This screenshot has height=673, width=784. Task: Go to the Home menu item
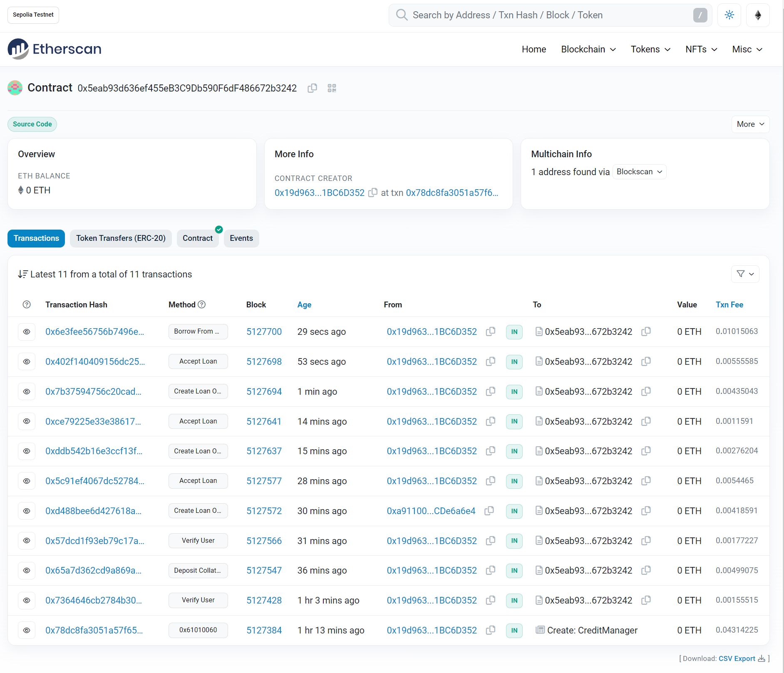click(534, 49)
